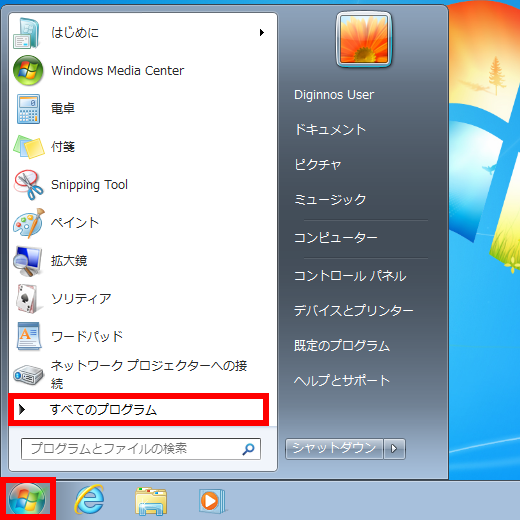Open デバイスとプリンター link
520x520 pixels.
[353, 310]
